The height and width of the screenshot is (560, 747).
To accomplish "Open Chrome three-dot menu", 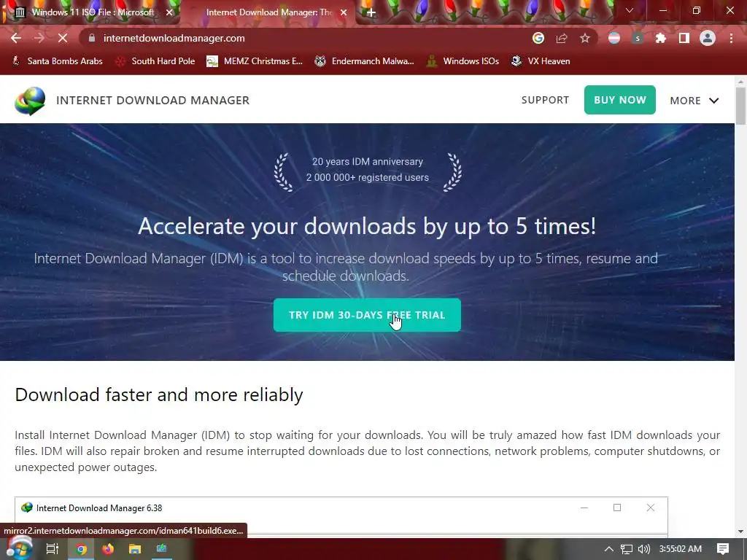I will tap(731, 38).
